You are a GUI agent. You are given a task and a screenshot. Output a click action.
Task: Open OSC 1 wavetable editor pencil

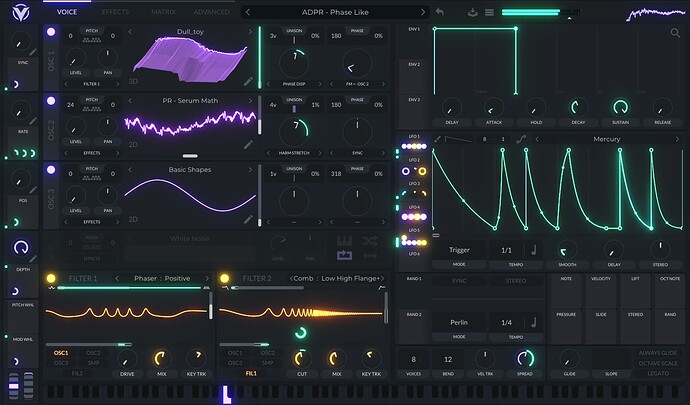(x=248, y=81)
